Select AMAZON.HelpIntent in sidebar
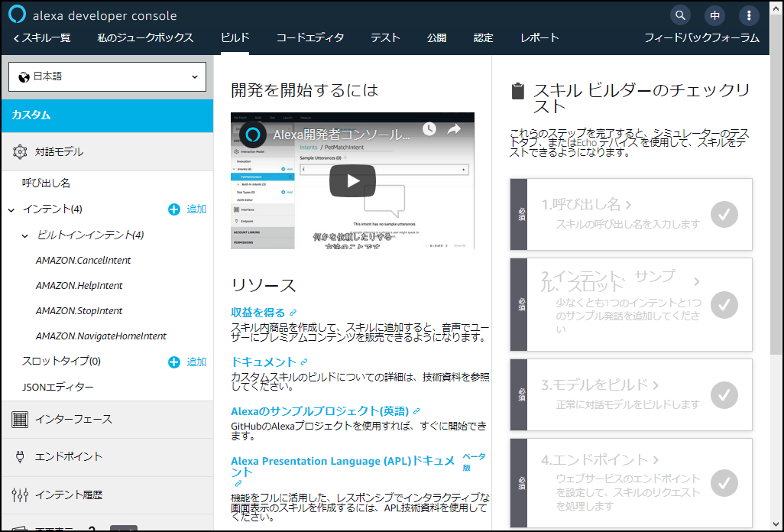Viewport: 784px width, 532px height. [79, 286]
